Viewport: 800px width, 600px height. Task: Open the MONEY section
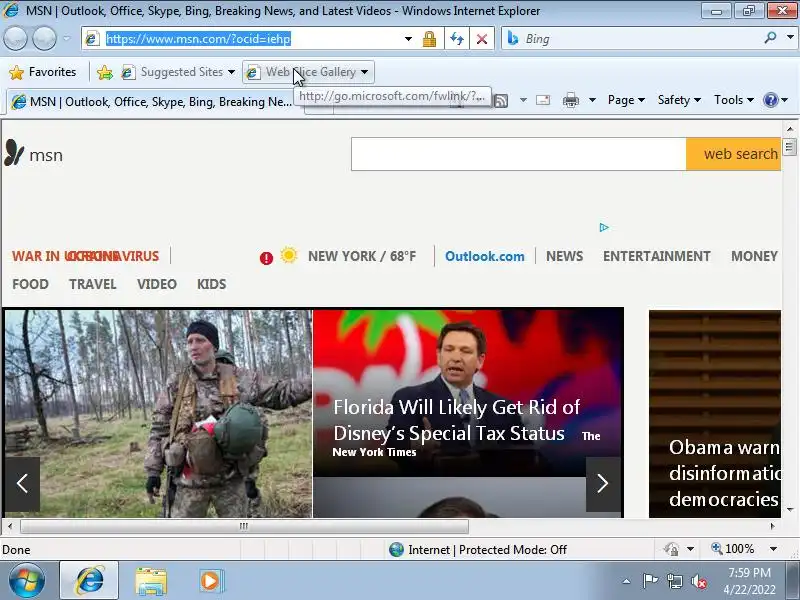pos(754,256)
